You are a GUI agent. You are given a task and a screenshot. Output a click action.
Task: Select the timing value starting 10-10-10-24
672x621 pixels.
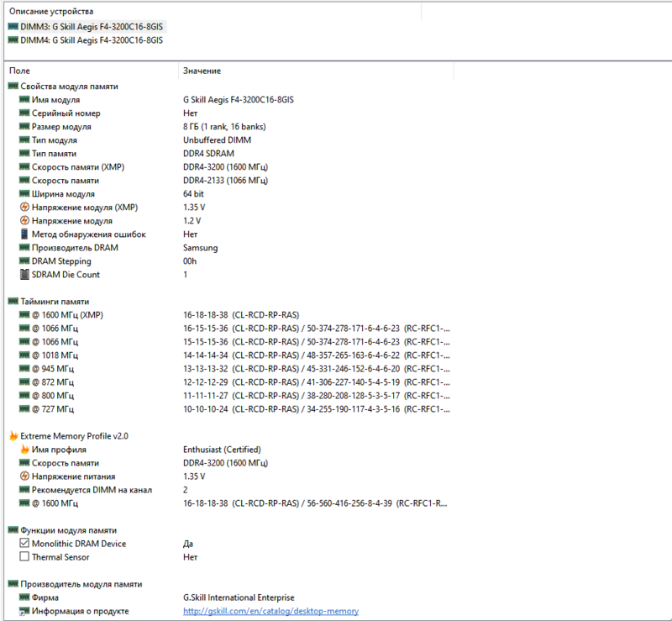[x=317, y=409]
